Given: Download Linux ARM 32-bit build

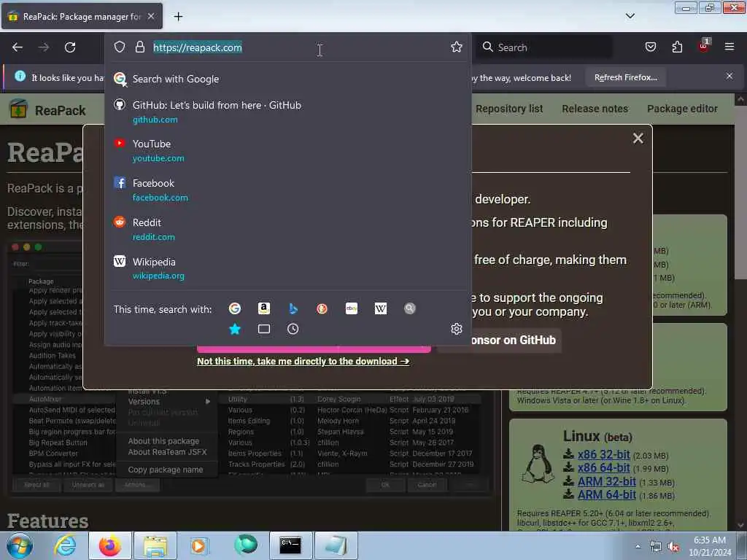Looking at the screenshot, I should pyautogui.click(x=606, y=481).
